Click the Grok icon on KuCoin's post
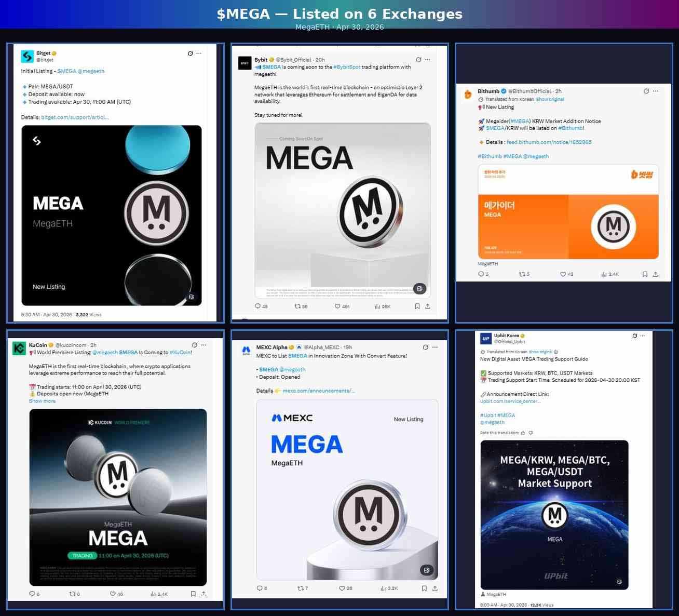This screenshot has width=679, height=616. coord(195,345)
